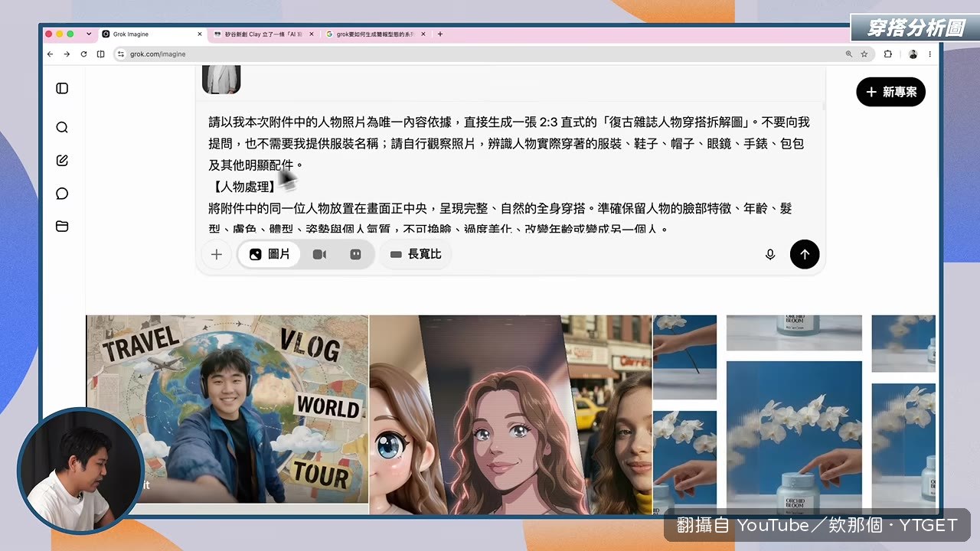Open the 長寬比 aspect ratio dropdown
The height and width of the screenshot is (551, 980).
(416, 254)
